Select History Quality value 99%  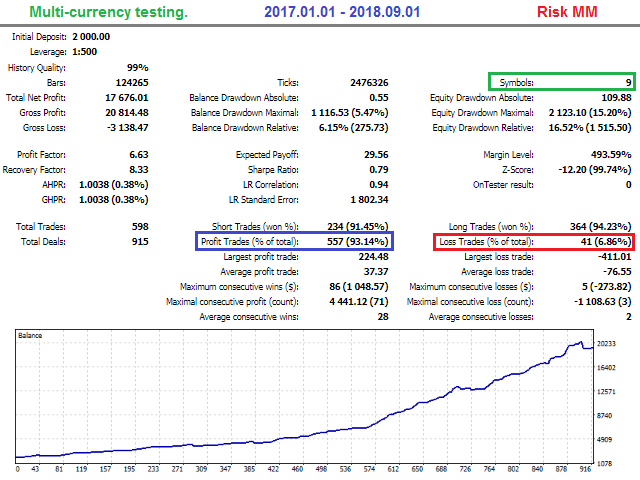138,67
